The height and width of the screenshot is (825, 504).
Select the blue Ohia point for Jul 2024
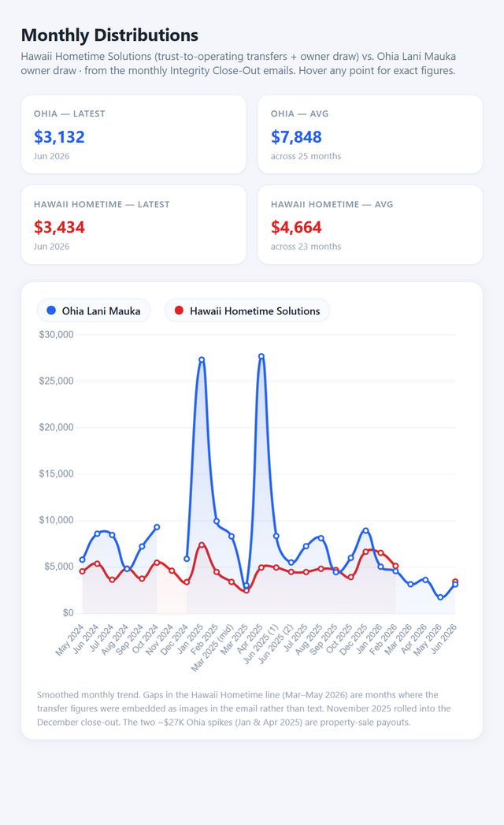tap(112, 534)
